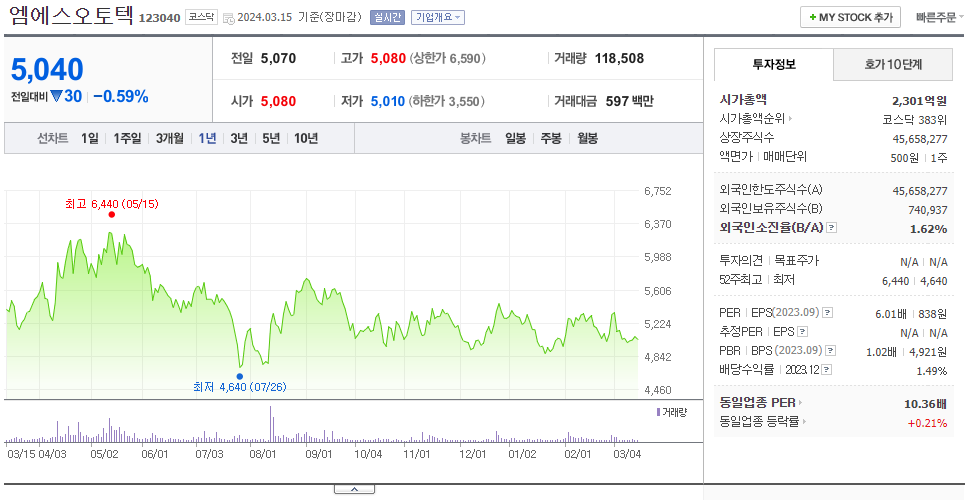Click the 하한가 3,550 text
968x500 pixels.
447,101
